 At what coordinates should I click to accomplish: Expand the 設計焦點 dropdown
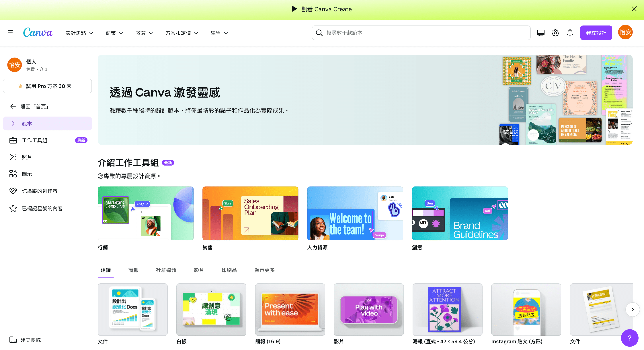pos(79,33)
